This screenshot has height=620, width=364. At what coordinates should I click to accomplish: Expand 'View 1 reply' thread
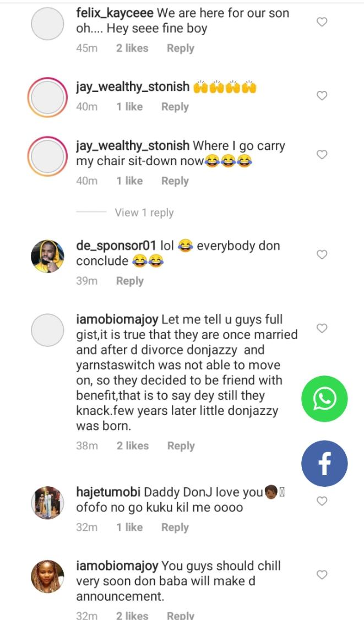pyautogui.click(x=144, y=213)
